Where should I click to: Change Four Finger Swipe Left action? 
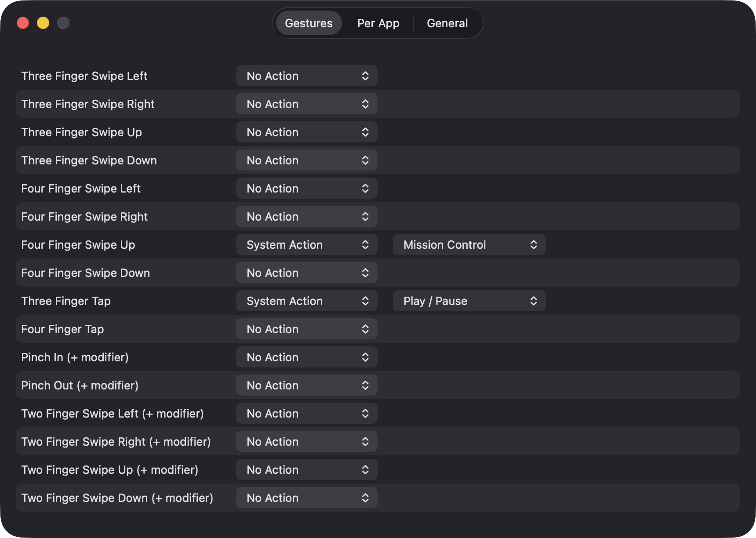[x=307, y=189]
